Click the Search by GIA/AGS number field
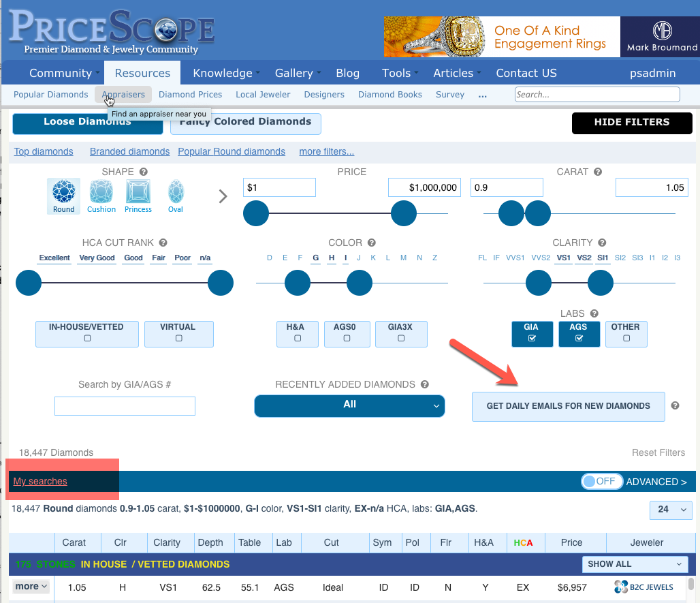 point(125,406)
